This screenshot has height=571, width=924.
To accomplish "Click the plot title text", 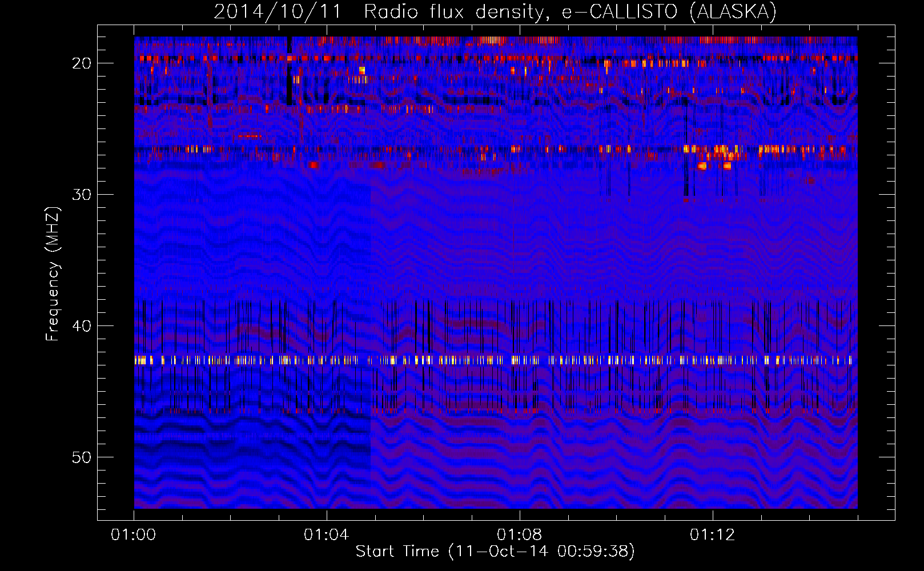I will 495,11.
